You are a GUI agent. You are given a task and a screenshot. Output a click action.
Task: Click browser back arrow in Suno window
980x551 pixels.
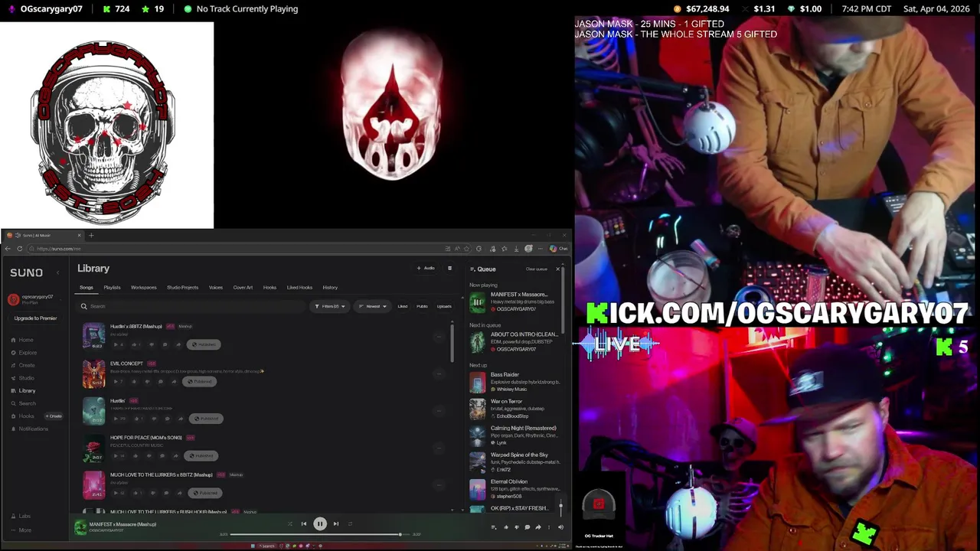[x=8, y=249]
